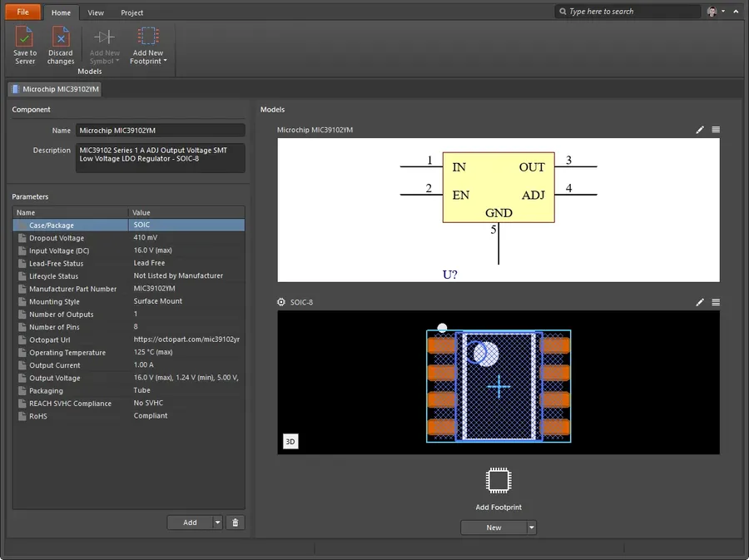Click the SOIC-8 footprint preview
The image size is (749, 560).
(x=499, y=383)
